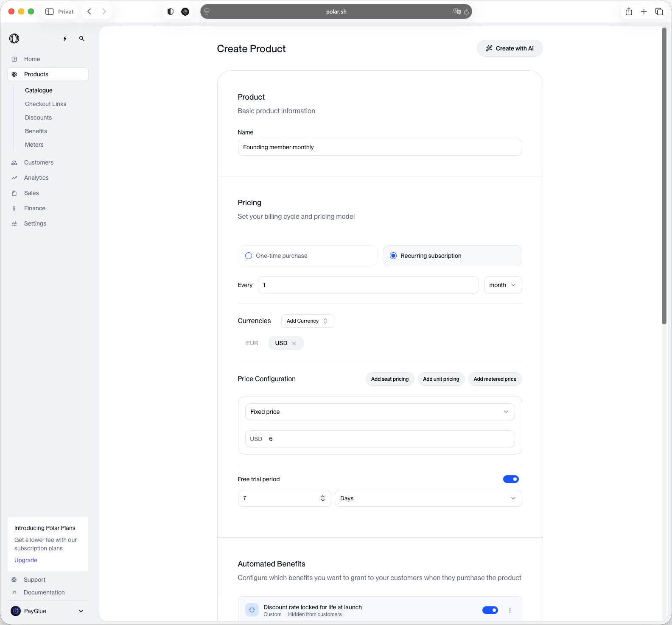
Task: Focus the product Name input field
Action: tap(380, 147)
